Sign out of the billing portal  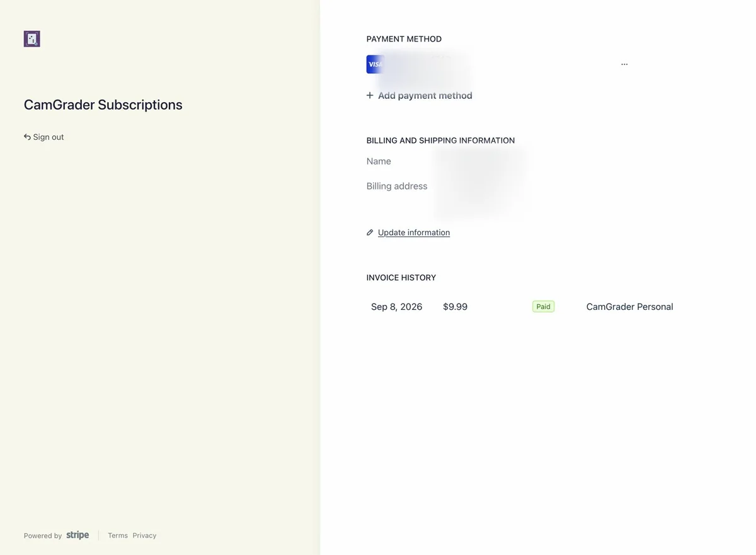pyautogui.click(x=44, y=137)
